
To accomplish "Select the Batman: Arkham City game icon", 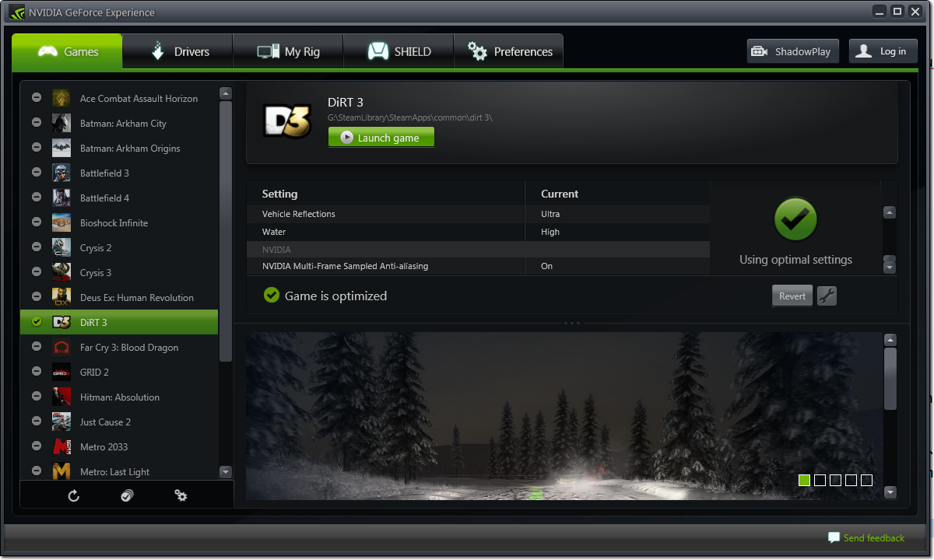I will [61, 123].
